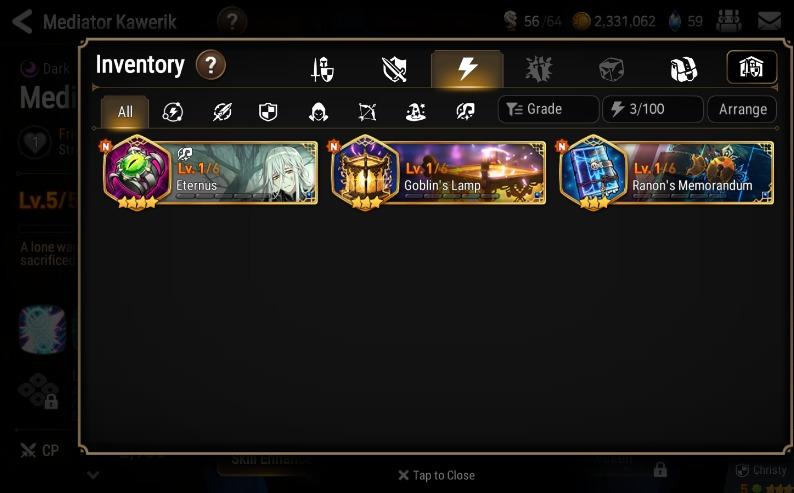Filter artifacts by hooded Thief class

(318, 112)
